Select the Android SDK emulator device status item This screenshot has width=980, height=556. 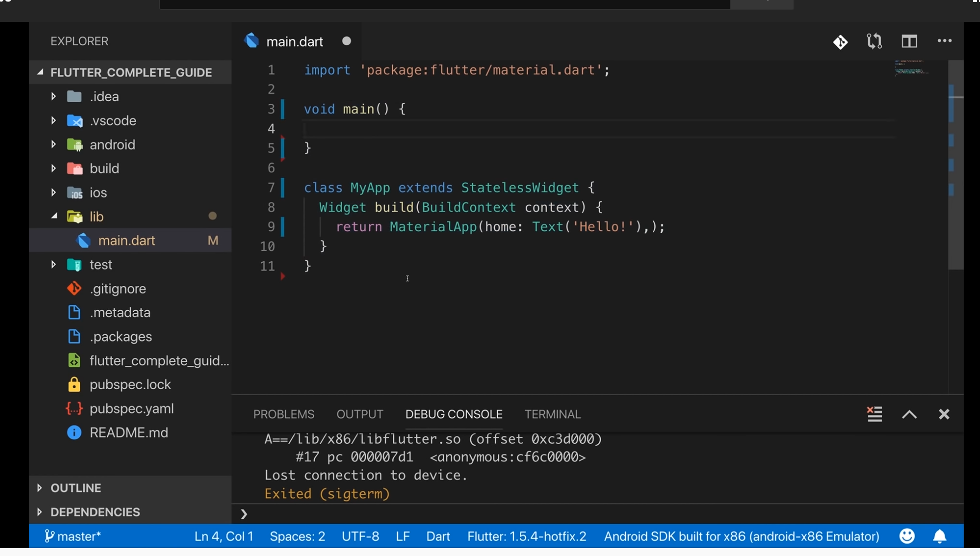coord(741,536)
